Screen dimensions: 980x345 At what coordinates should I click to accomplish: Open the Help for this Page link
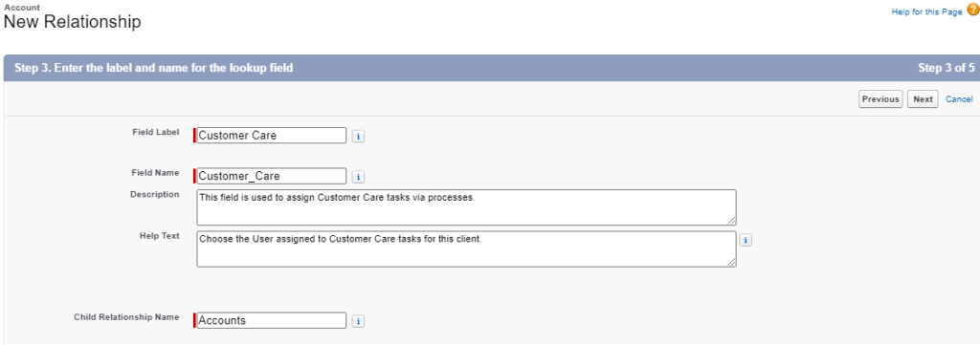pos(926,11)
